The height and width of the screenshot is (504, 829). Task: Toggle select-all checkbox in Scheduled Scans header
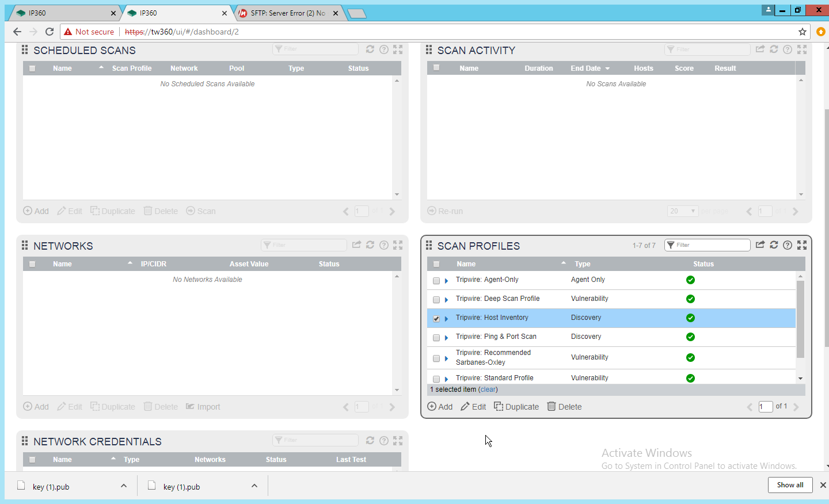coord(32,68)
